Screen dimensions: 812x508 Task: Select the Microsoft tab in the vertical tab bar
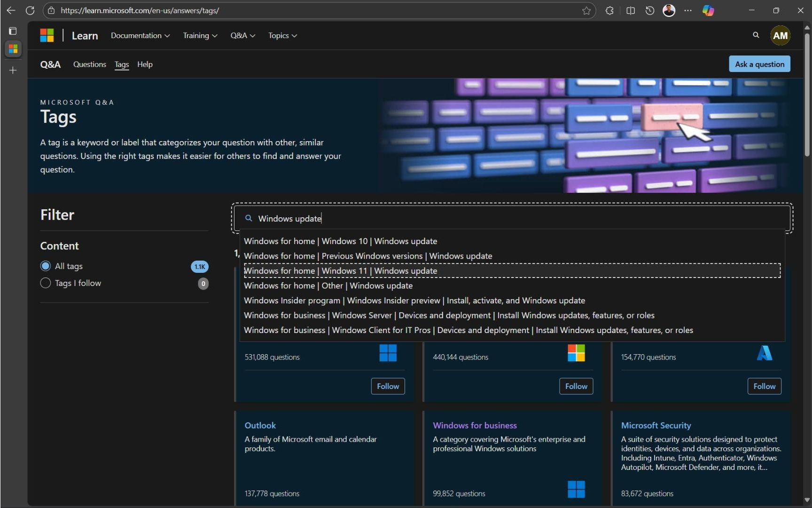pos(13,49)
